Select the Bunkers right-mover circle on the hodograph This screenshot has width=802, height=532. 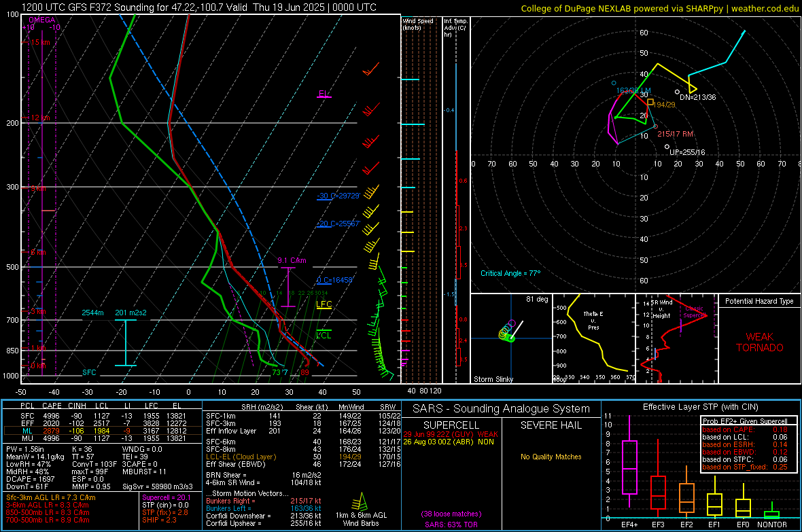[656, 126]
